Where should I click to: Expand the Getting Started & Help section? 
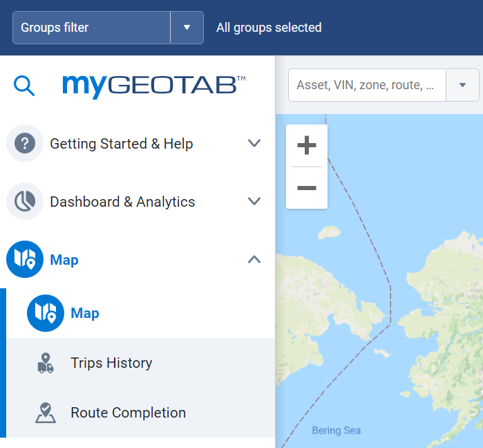(254, 144)
